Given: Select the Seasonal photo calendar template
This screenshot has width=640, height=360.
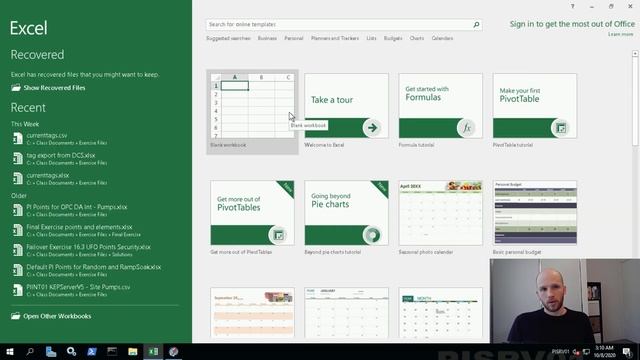Looking at the screenshot, I should [440, 213].
